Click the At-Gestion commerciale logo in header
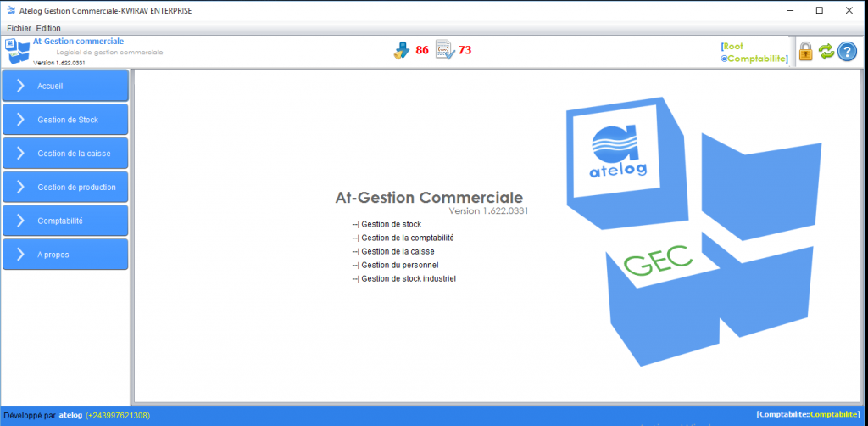Image resolution: width=868 pixels, height=426 pixels. 17,52
